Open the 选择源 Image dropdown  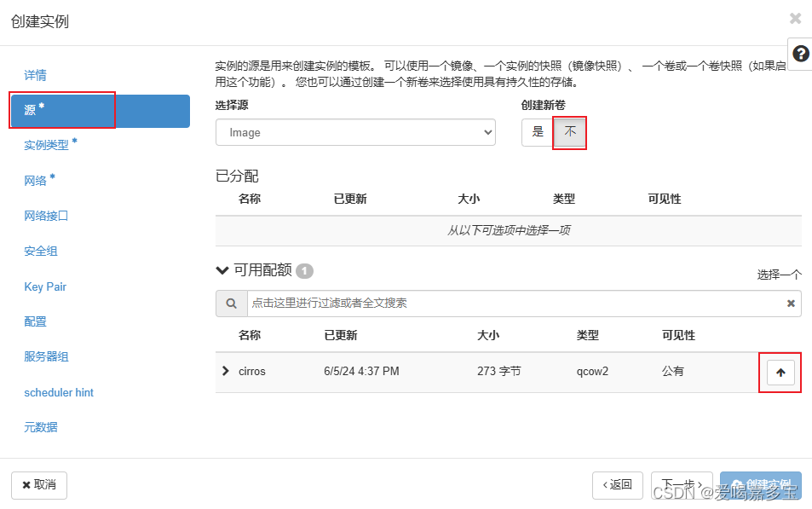tap(355, 132)
